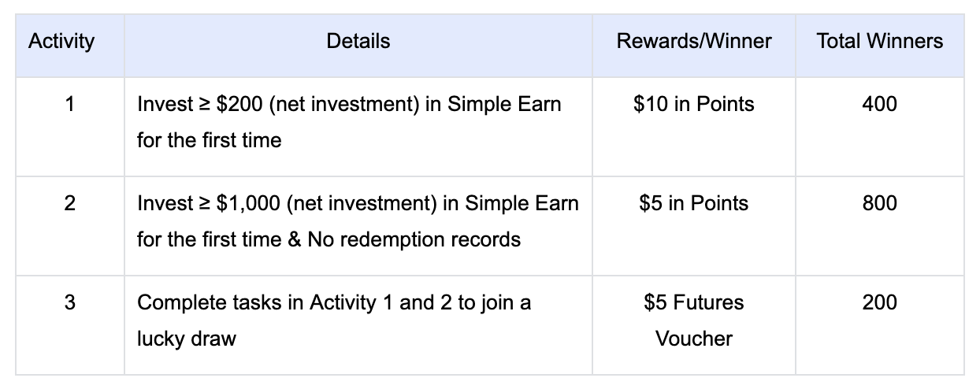Click the 400 total winners cell

879,104
